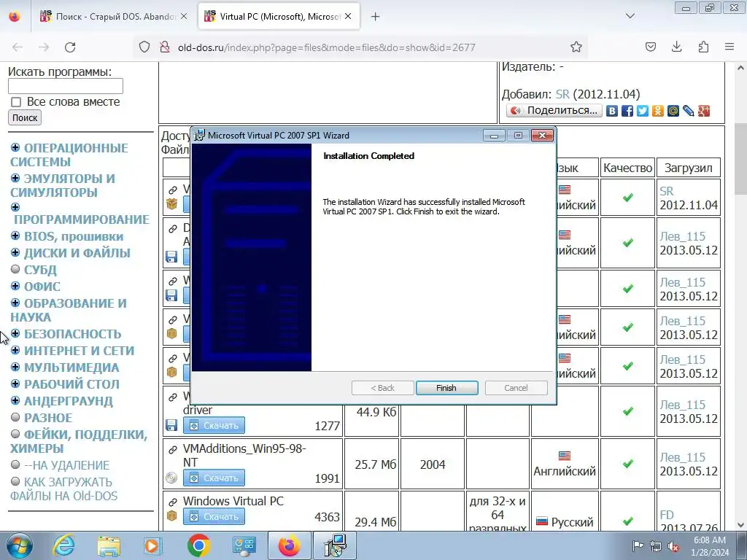Open Firefox extensions puzzle icon
Image resolution: width=747 pixels, height=560 pixels.
coord(703,47)
